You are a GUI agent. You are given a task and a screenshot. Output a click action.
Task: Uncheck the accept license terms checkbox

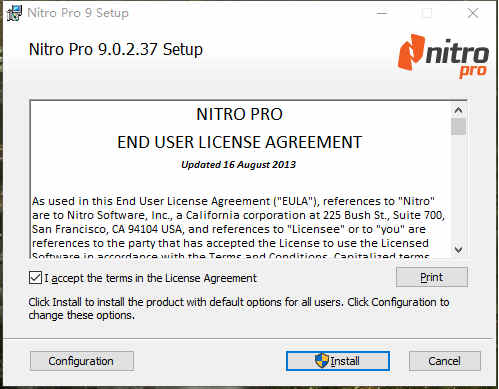pos(35,278)
